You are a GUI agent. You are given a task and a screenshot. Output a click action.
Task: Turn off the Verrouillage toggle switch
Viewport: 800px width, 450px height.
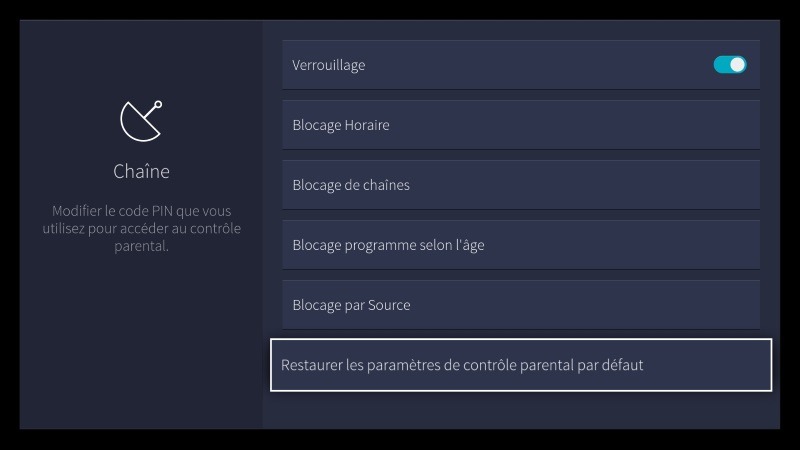[x=730, y=65]
